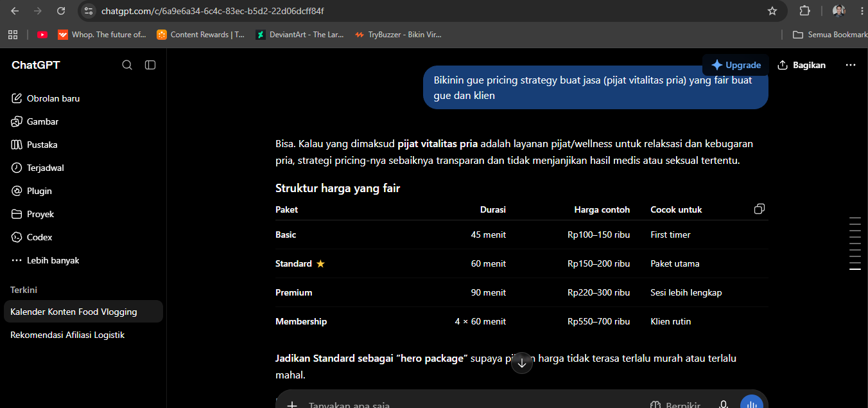This screenshot has width=868, height=408.
Task: Reload the ChatGPT page
Action: (x=61, y=11)
